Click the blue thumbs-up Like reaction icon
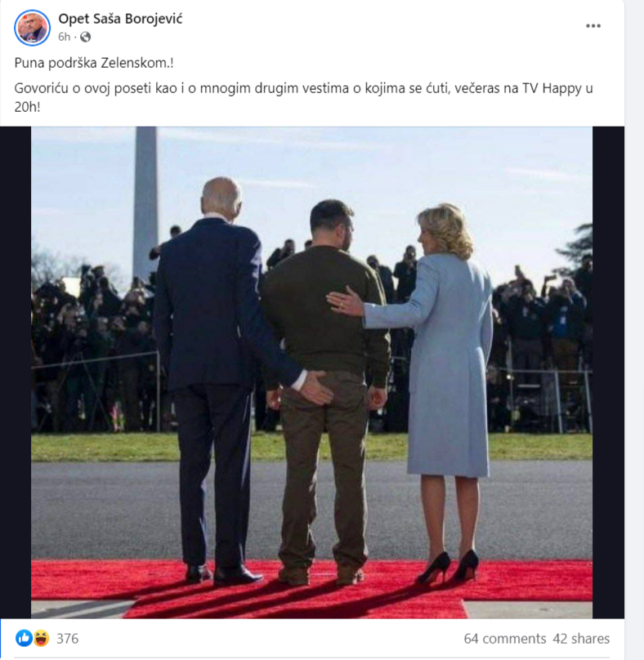The height and width of the screenshot is (660, 644). click(24, 638)
